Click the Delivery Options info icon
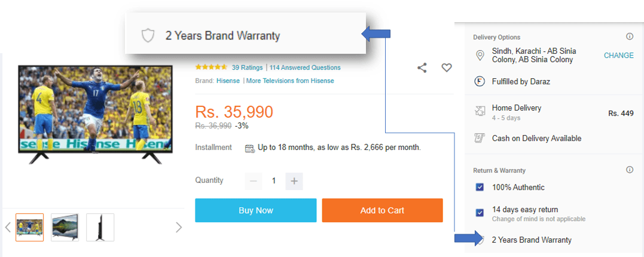Viewport: 644px width, 257px height. click(x=630, y=37)
